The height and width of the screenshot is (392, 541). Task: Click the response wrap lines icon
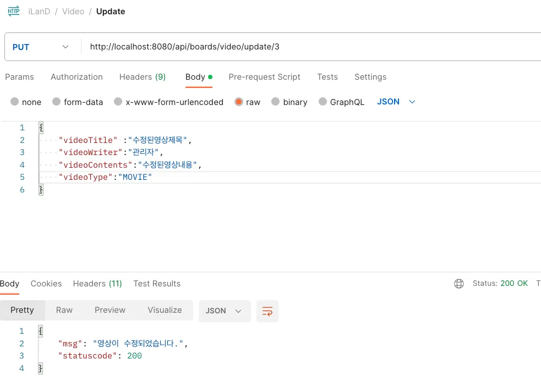(267, 311)
